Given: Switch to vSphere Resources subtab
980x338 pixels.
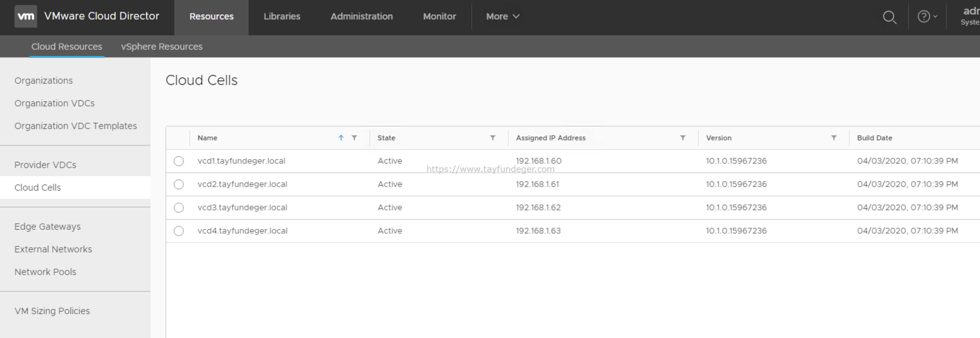Looking at the screenshot, I should point(162,47).
